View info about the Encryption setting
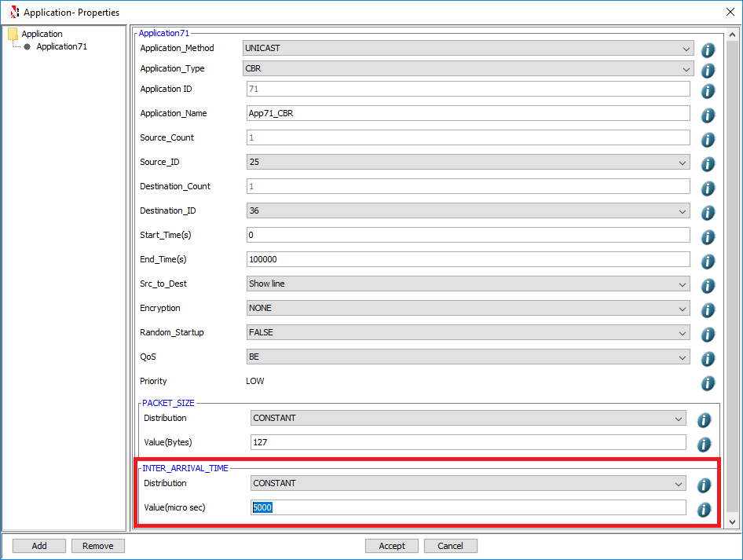This screenshot has width=743, height=560. coord(708,309)
